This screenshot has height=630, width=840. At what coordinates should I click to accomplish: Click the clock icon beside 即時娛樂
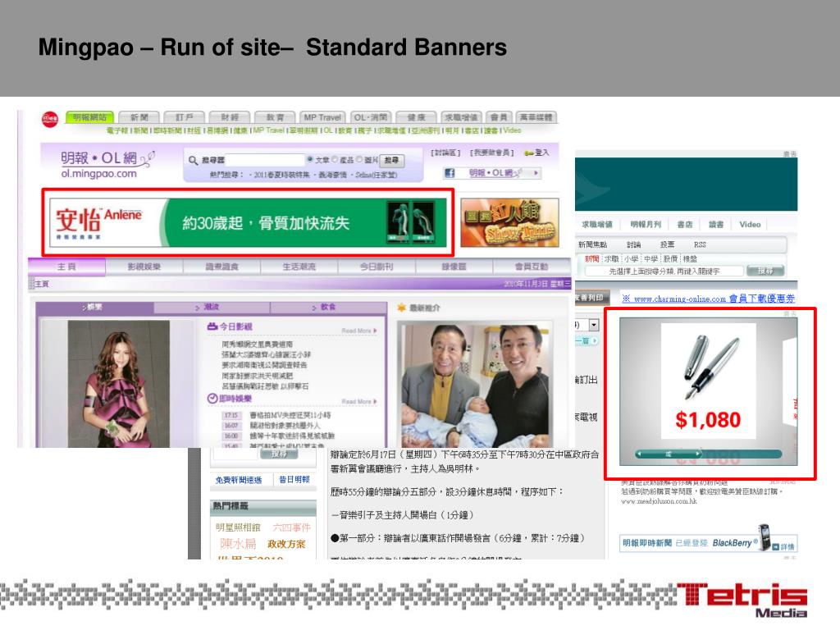tap(212, 398)
